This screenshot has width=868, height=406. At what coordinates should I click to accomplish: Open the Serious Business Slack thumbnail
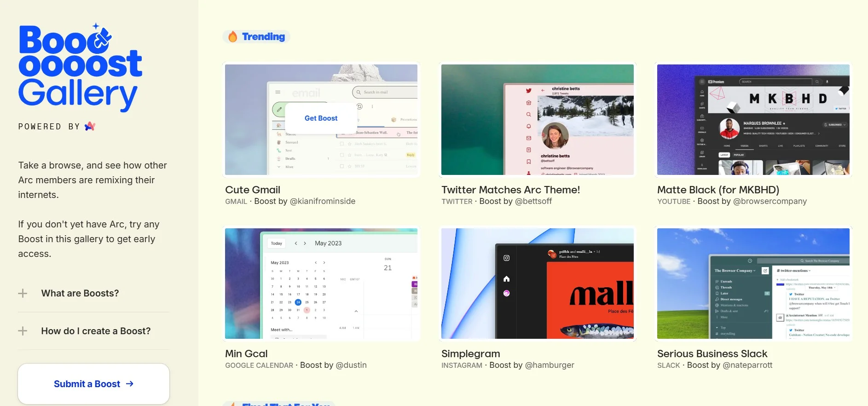[x=753, y=284]
